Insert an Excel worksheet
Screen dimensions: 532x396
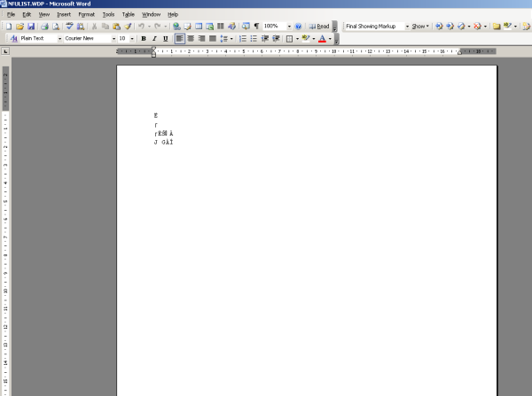point(209,26)
